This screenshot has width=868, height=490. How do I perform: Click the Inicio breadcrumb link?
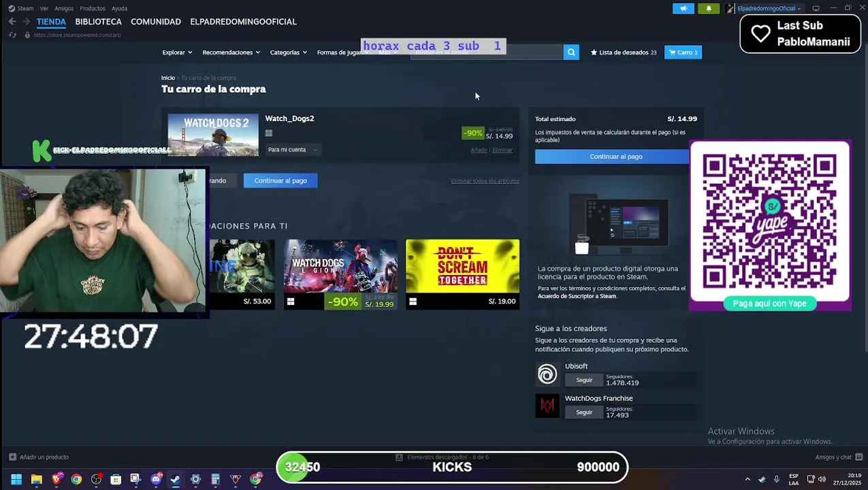point(168,78)
